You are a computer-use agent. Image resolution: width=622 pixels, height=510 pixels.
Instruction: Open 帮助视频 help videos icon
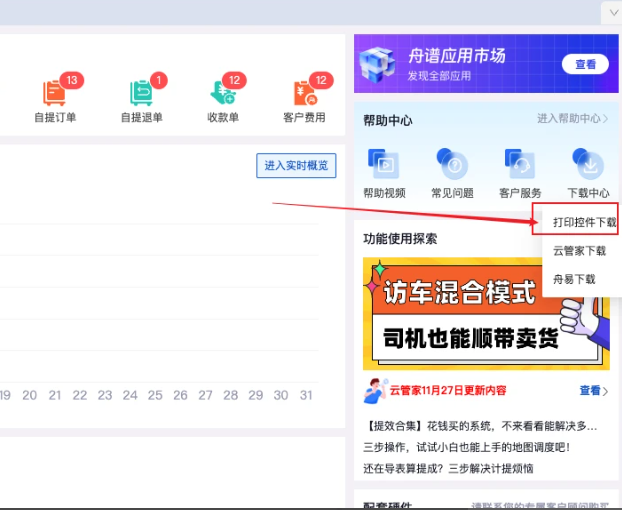tap(384, 163)
